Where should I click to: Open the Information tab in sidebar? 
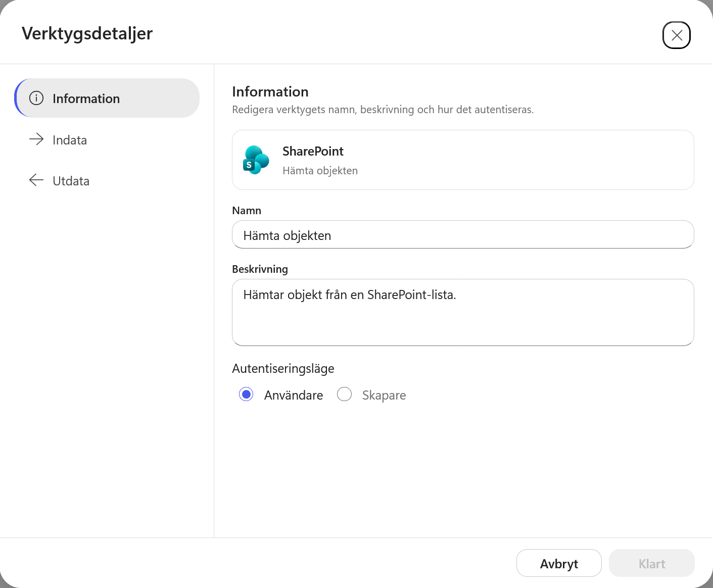(x=107, y=98)
